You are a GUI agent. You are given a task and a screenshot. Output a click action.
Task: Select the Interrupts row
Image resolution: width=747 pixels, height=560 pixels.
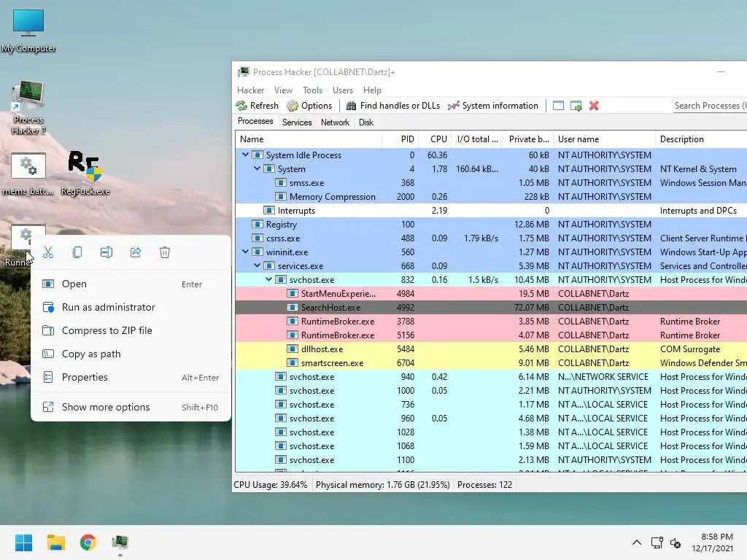click(x=491, y=211)
